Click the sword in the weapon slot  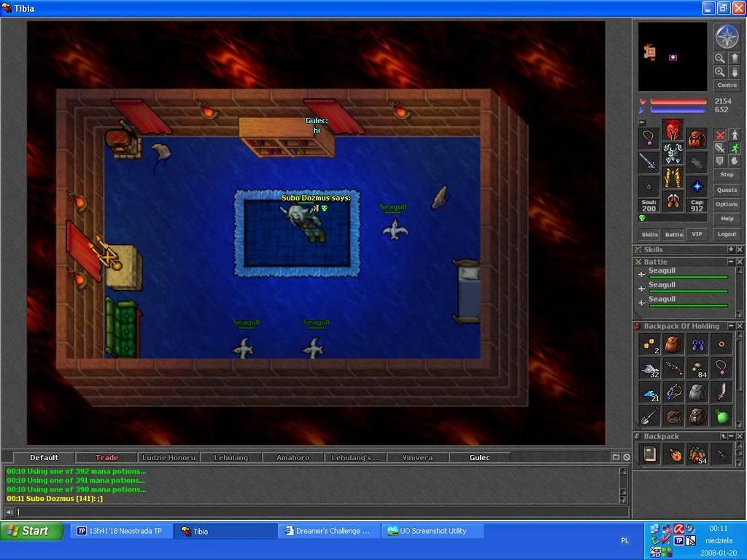(x=649, y=163)
